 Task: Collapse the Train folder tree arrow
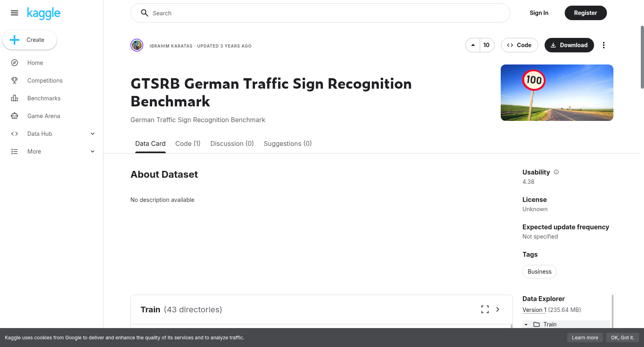[x=526, y=324]
